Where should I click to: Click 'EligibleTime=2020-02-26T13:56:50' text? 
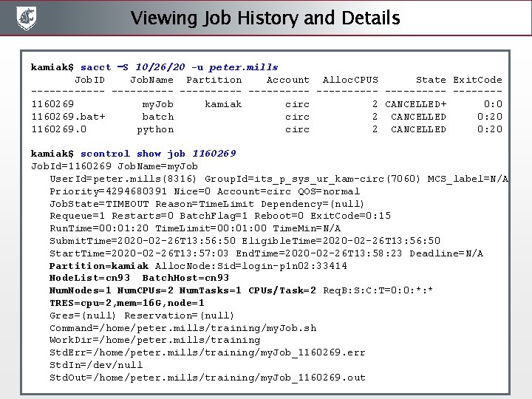click(x=341, y=241)
